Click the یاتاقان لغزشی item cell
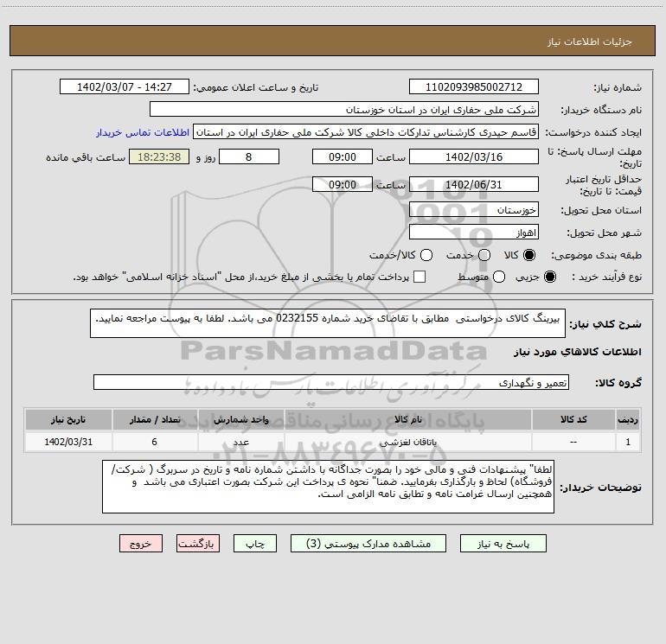The width and height of the screenshot is (666, 644). coord(407,442)
